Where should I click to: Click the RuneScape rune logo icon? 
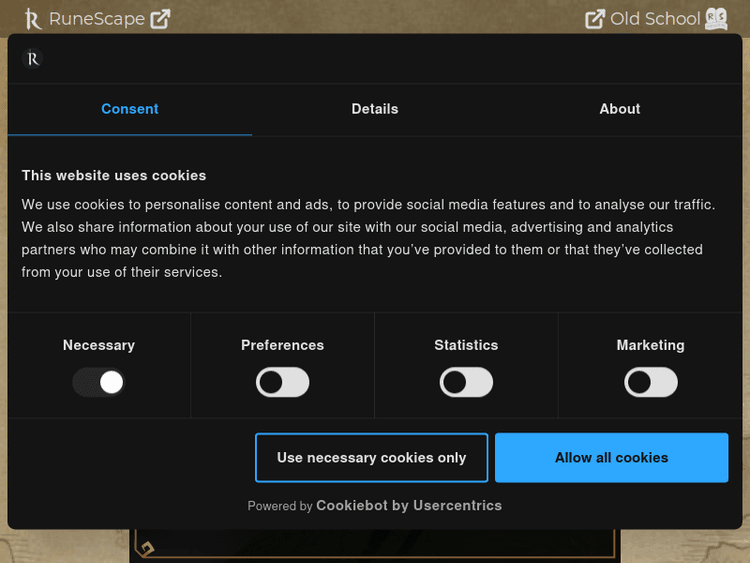33,19
